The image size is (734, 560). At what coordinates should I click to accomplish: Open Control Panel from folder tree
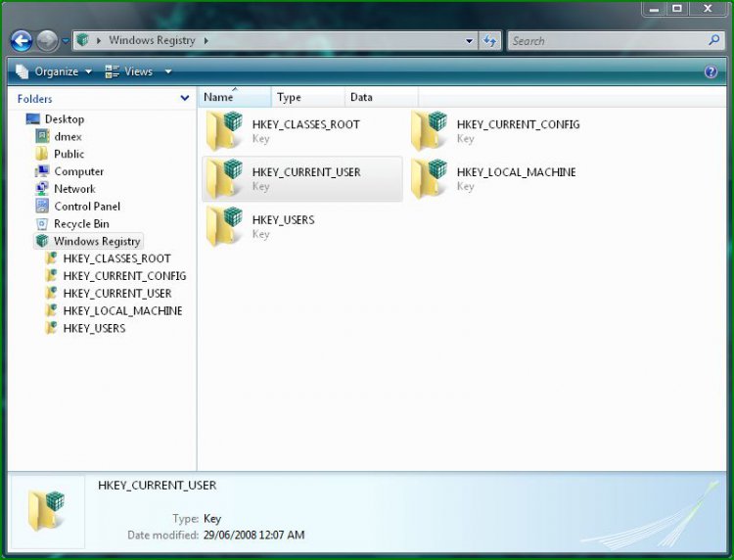[x=87, y=207]
